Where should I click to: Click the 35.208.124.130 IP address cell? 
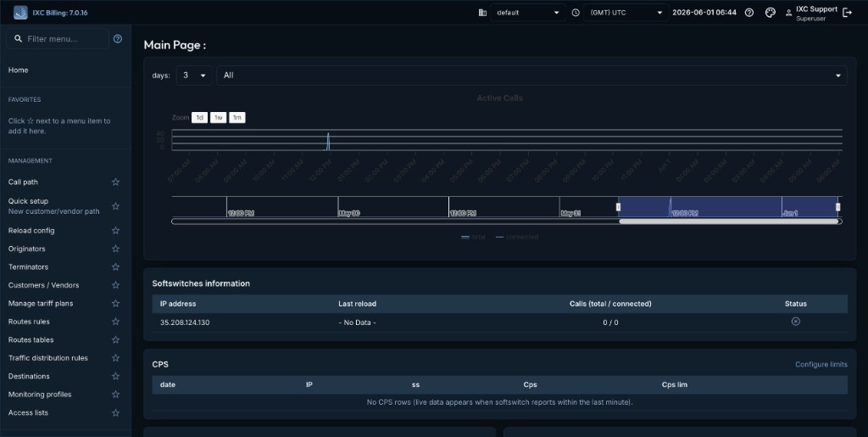pyautogui.click(x=185, y=322)
